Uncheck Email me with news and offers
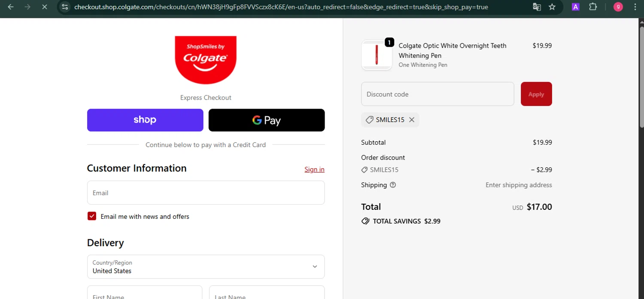 point(92,216)
